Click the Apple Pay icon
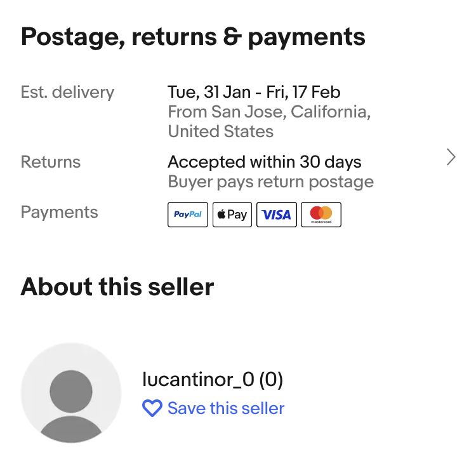 pyautogui.click(x=232, y=215)
